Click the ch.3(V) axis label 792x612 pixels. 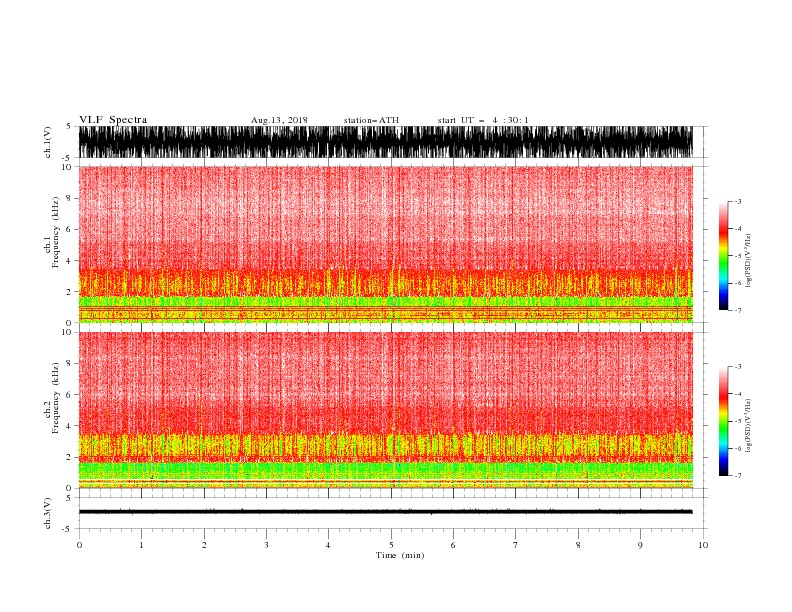pyautogui.click(x=48, y=513)
